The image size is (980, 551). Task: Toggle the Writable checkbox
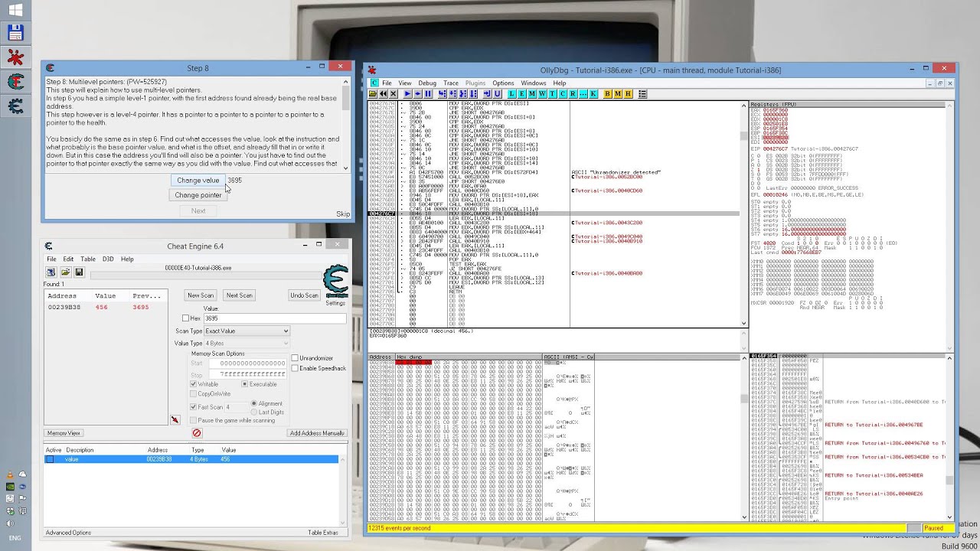point(194,384)
